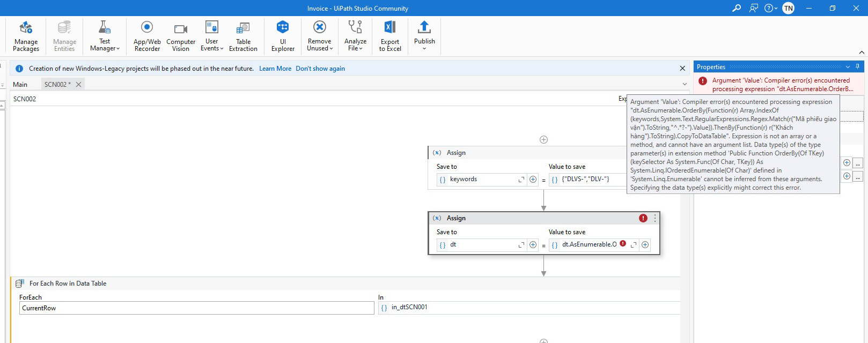Viewport: 868px width, 343px height.
Task: Open User Events dropdown
Action: coord(212,36)
